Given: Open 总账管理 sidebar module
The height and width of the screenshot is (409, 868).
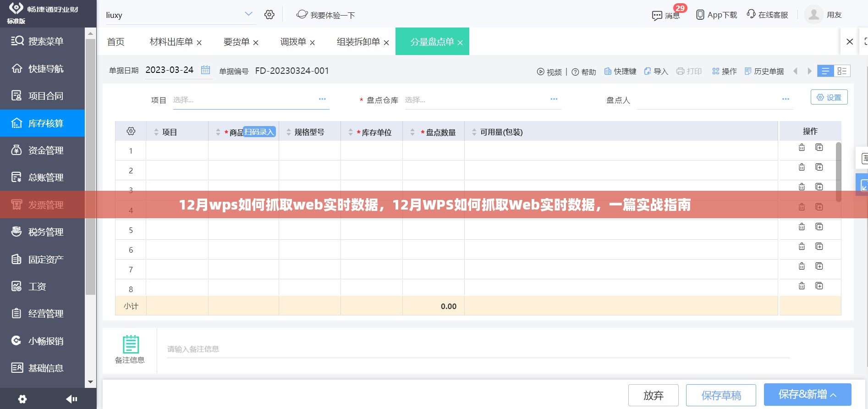Looking at the screenshot, I should point(42,177).
